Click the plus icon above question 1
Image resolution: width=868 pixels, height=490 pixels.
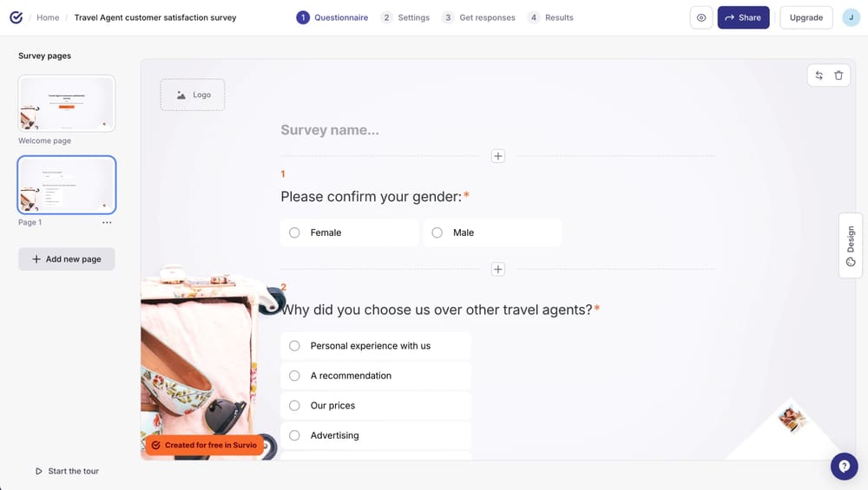click(497, 156)
